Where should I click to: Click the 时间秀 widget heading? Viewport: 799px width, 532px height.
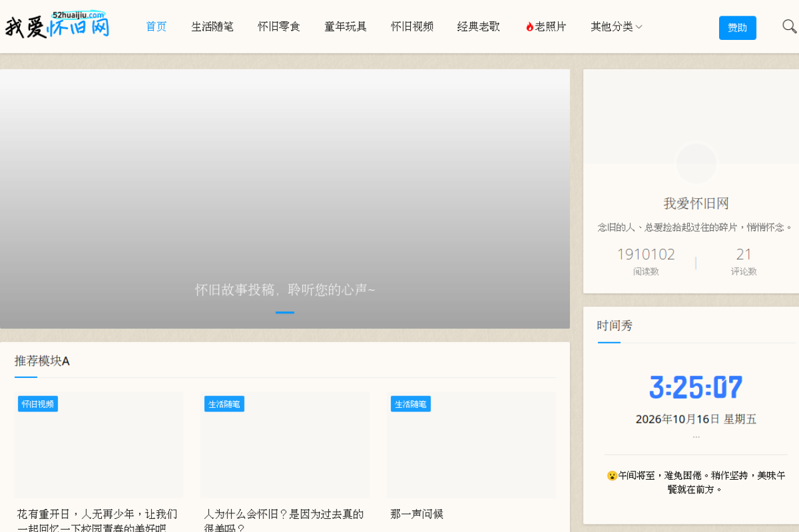point(615,326)
